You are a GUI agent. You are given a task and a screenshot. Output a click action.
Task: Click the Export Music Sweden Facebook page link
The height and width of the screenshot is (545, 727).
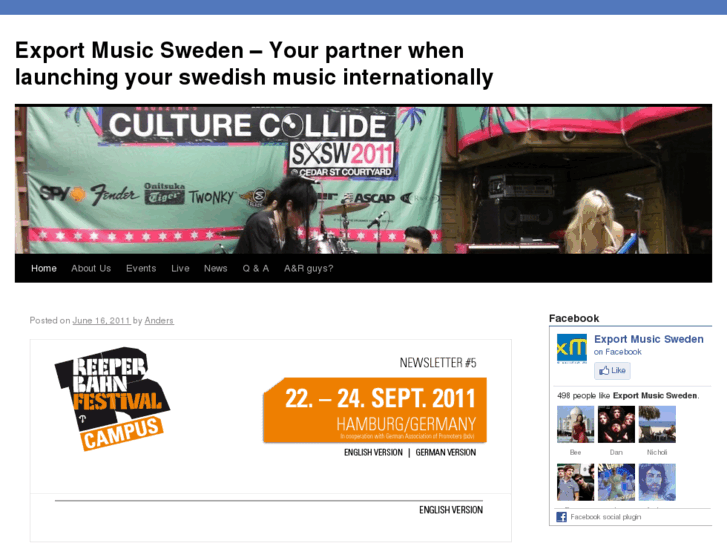649,339
